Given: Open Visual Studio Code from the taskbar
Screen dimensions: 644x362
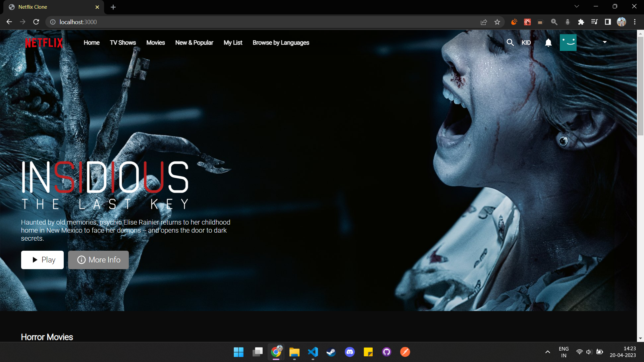Looking at the screenshot, I should (313, 352).
